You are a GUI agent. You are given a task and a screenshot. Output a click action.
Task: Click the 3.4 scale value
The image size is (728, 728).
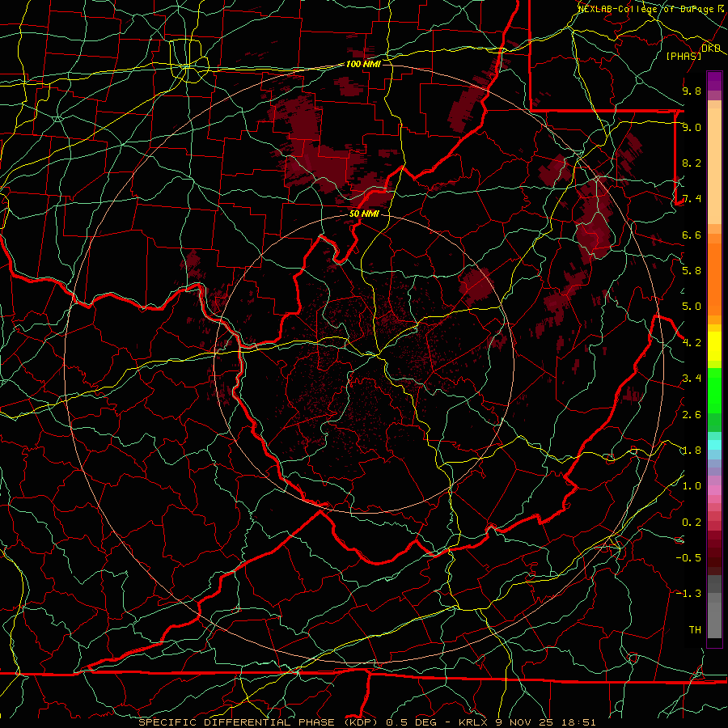(x=692, y=379)
